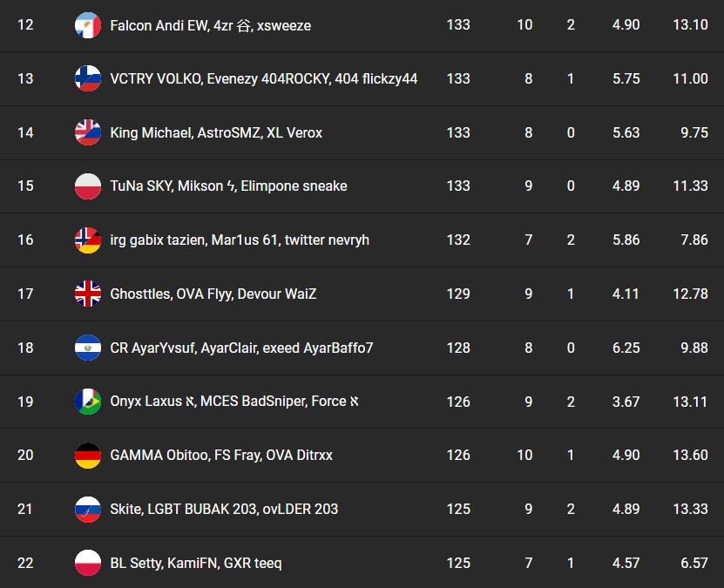Click the 13.11 value in Onyx Laxus row
The height and width of the screenshot is (588, 724).
[x=690, y=402]
